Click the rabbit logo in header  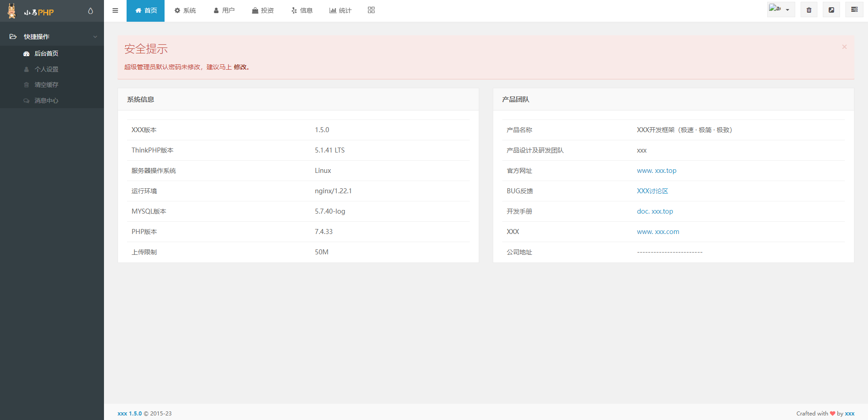(x=12, y=11)
